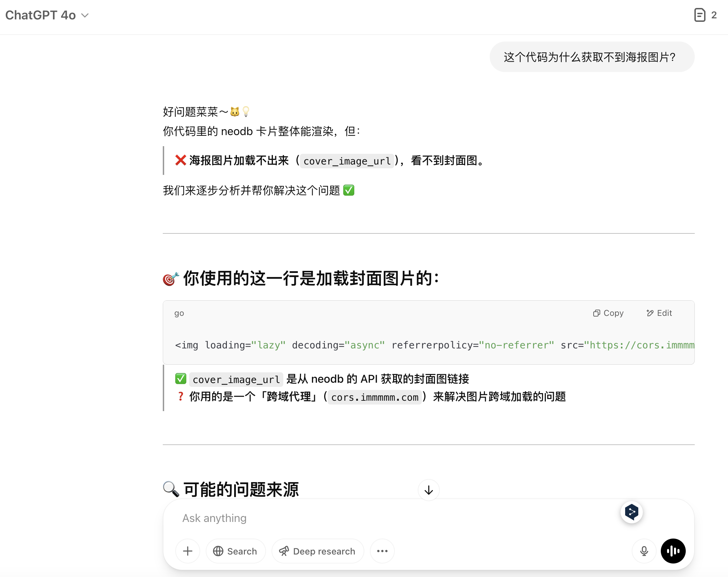Open the ChatGPT 4o model dropdown
Image resolution: width=728 pixels, height=577 pixels.
(41, 15)
